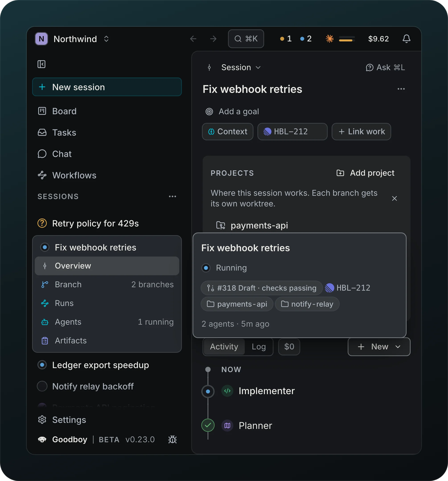
Task: Open the ⌘K search box
Action: (246, 39)
